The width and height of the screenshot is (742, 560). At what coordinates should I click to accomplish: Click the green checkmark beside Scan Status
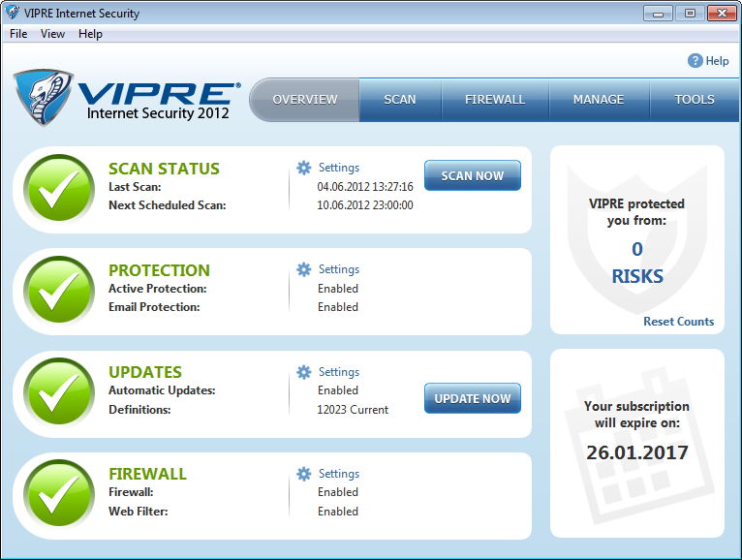click(60, 190)
